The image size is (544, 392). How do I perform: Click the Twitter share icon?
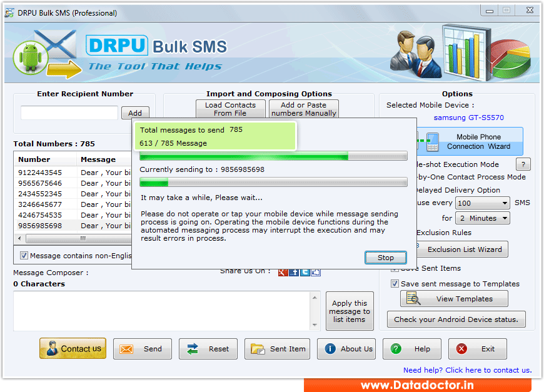(305, 273)
